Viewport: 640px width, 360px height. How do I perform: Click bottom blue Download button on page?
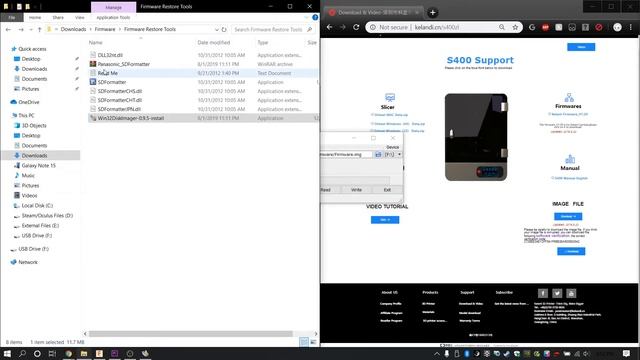tap(571, 251)
